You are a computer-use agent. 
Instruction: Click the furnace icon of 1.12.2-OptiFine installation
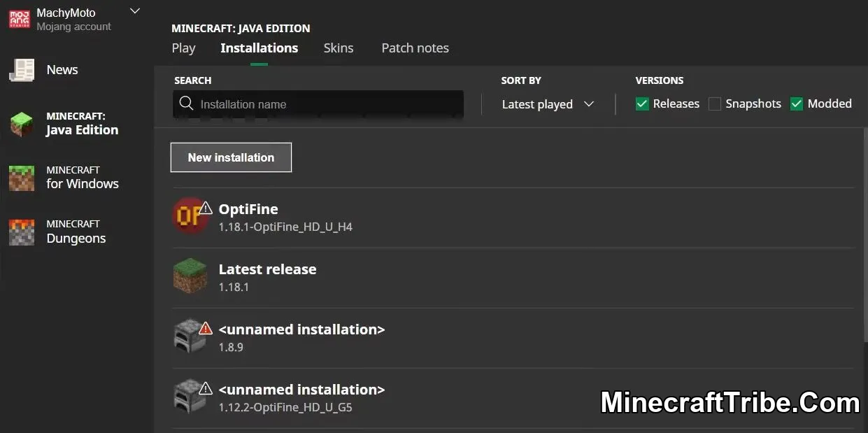[189, 397]
